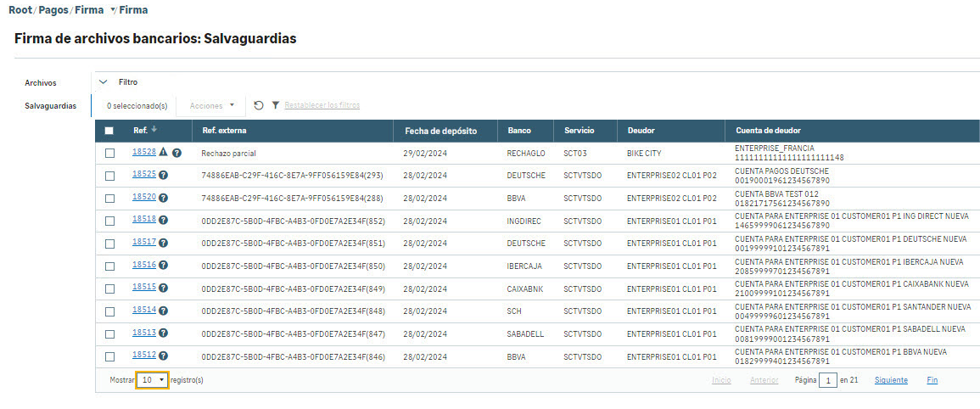Click the filter funnel icon
Screen dimensions: 980x409
pos(275,105)
